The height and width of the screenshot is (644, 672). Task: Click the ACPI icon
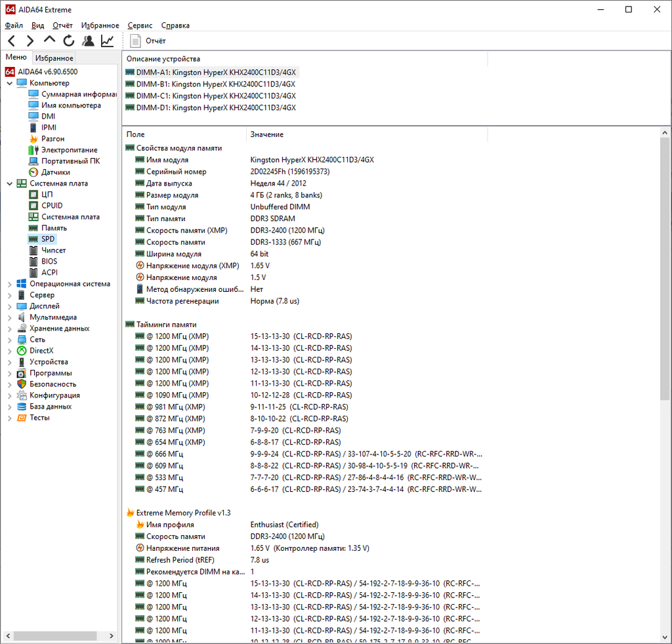tap(33, 272)
